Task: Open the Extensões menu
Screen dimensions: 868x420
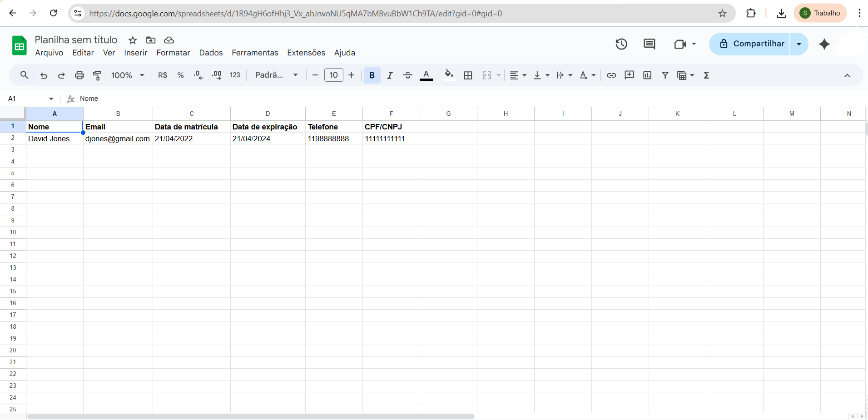Action: pyautogui.click(x=306, y=53)
